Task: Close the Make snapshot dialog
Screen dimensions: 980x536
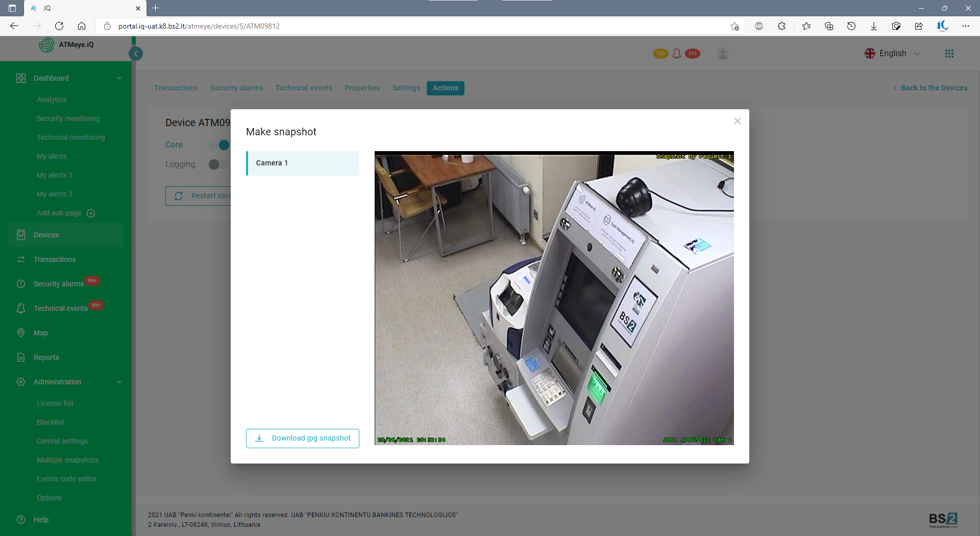Action: click(737, 121)
